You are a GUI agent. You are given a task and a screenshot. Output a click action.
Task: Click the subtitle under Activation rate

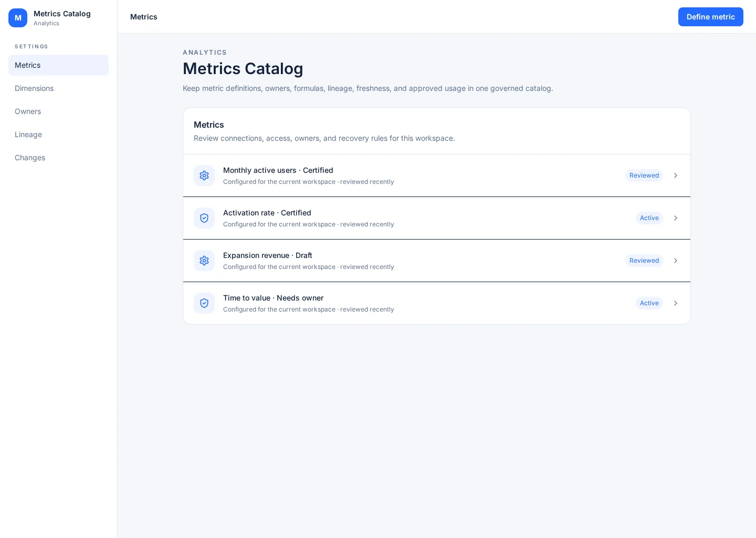(x=309, y=224)
